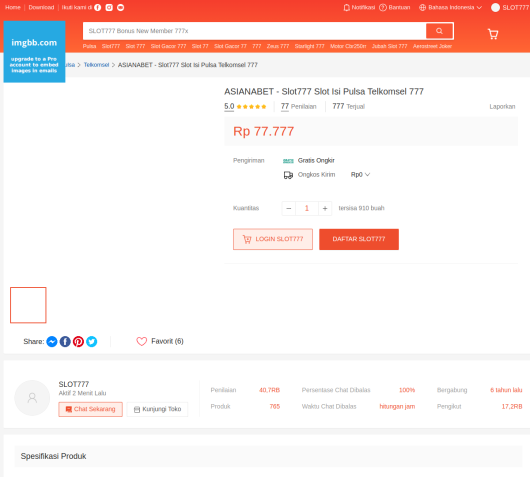Select the Motor Cbr250rr suggestion

click(348, 46)
